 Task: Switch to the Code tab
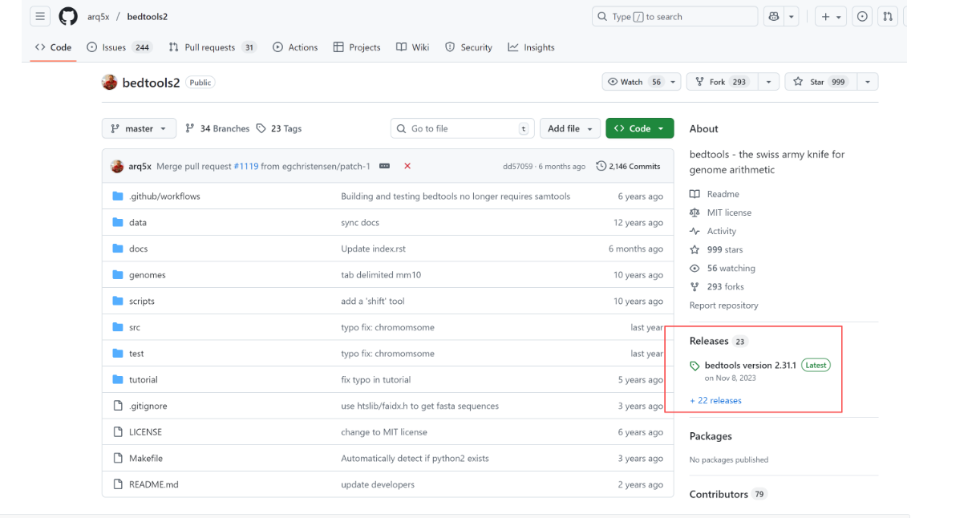(54, 47)
